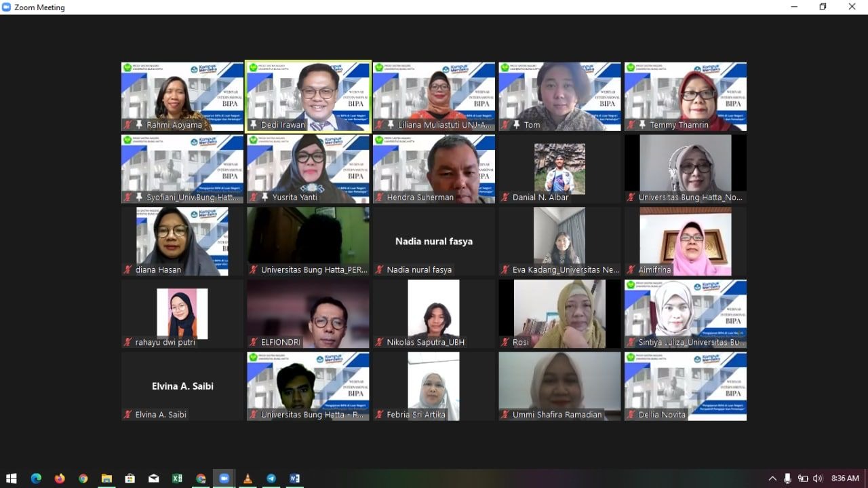This screenshot has width=868, height=488.
Task: Click the muted microphone icon on Rahmi Aoyama's tile
Action: pyautogui.click(x=127, y=125)
